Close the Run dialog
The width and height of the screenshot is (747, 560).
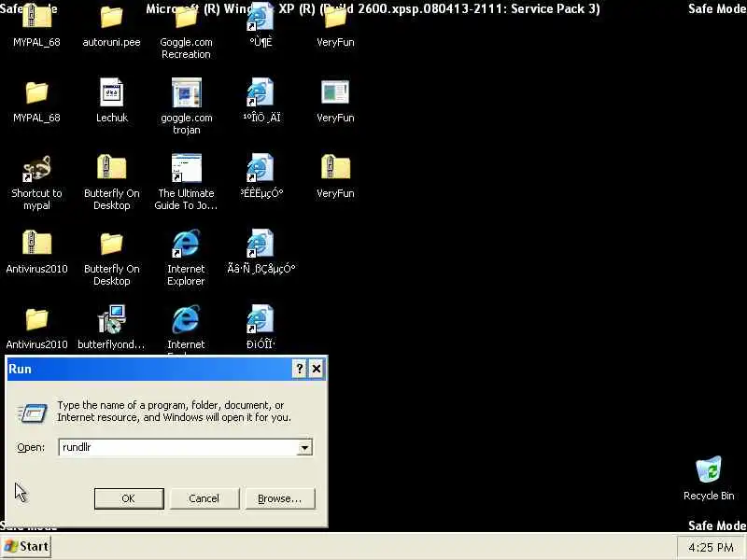(317, 369)
